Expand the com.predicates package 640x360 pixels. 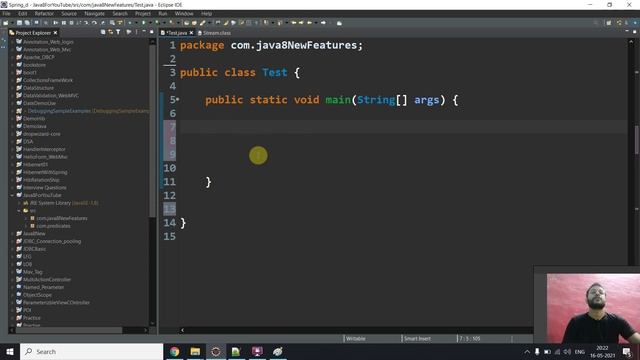pyautogui.click(x=26, y=226)
